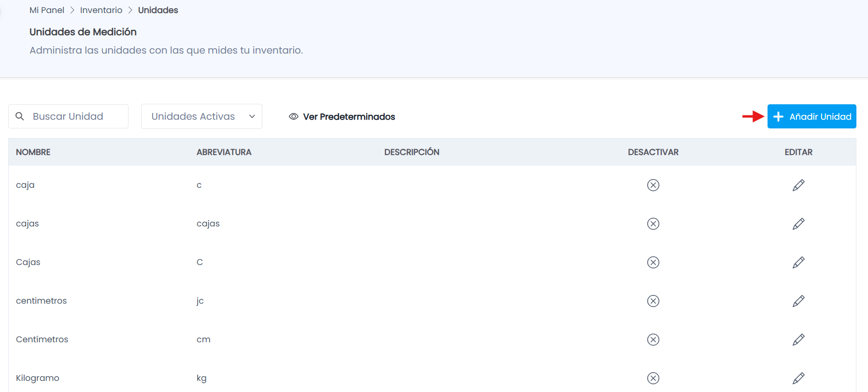Screen dimensions: 868x392
Task: Click the search magnifier icon
Action: 20,116
